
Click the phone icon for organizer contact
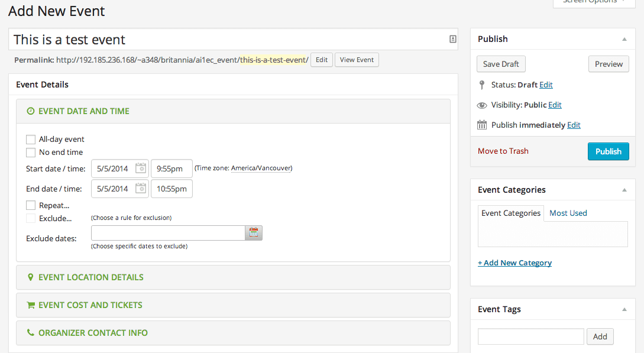click(30, 332)
